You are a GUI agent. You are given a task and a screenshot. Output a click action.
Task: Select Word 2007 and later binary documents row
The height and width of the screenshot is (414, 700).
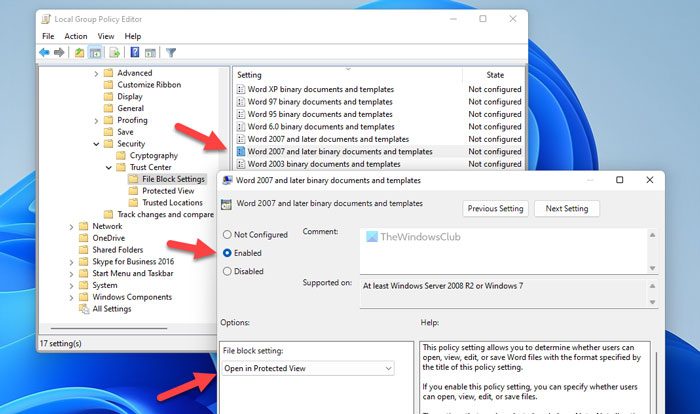click(x=379, y=152)
